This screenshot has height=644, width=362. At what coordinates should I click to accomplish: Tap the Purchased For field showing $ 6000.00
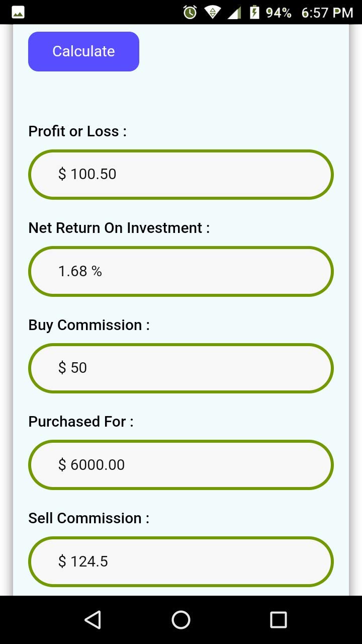[180, 464]
